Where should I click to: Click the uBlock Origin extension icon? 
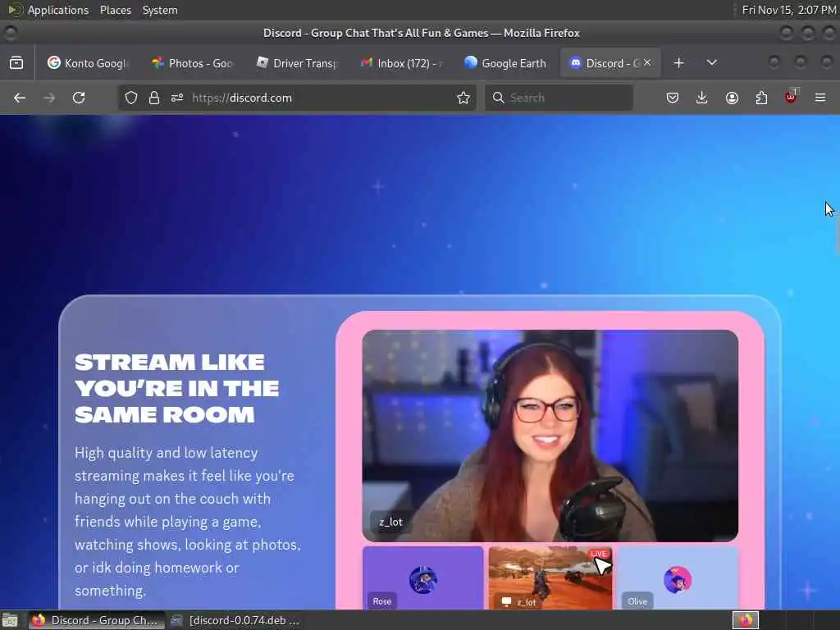[x=791, y=97]
